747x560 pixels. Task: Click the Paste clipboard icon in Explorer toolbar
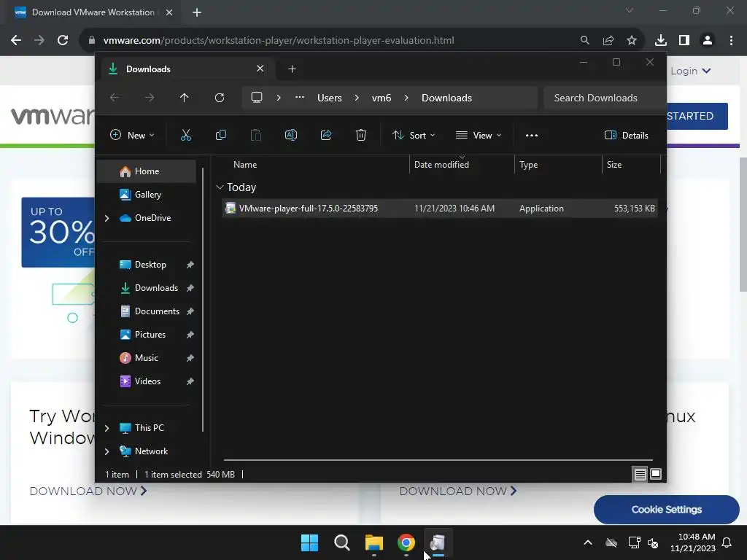tap(256, 135)
